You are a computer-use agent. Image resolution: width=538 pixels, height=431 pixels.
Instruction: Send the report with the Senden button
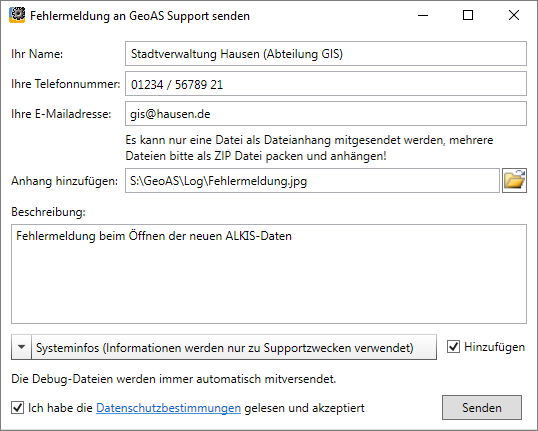click(x=482, y=407)
